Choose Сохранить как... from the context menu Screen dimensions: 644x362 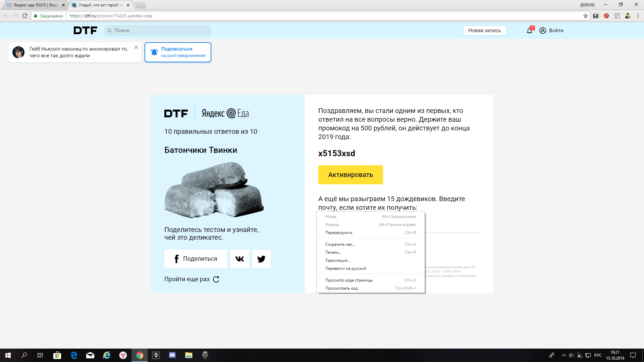tap(371, 244)
